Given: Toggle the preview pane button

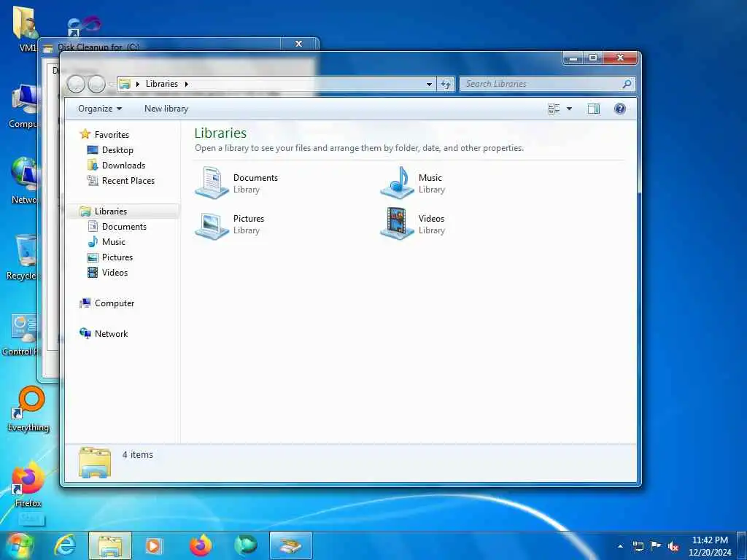Looking at the screenshot, I should 594,109.
